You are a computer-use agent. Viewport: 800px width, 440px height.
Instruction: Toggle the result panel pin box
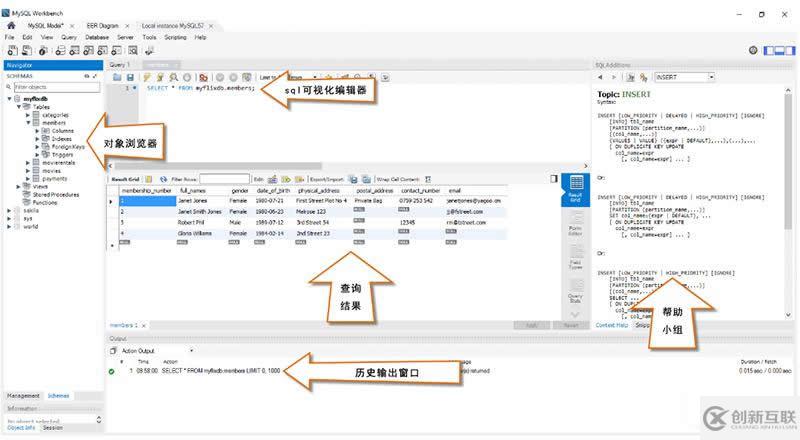point(554,178)
